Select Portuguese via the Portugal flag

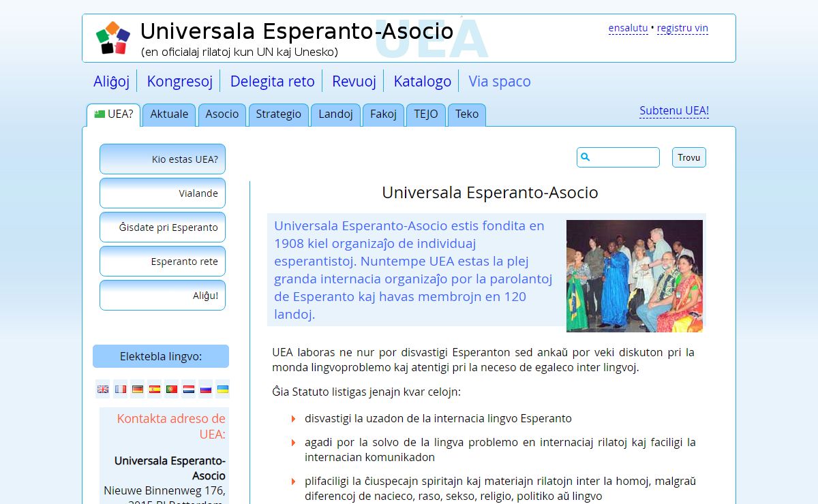point(171,390)
